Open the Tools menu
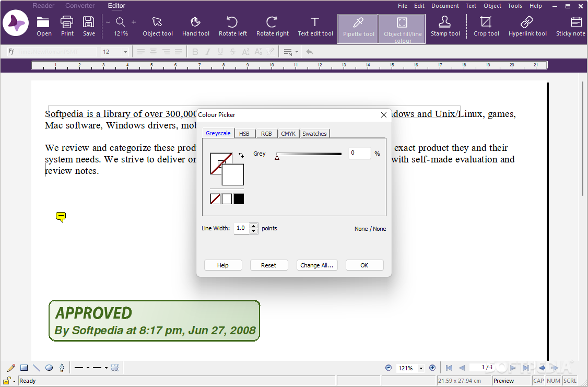Screen dimensions: 588x387 (515, 6)
